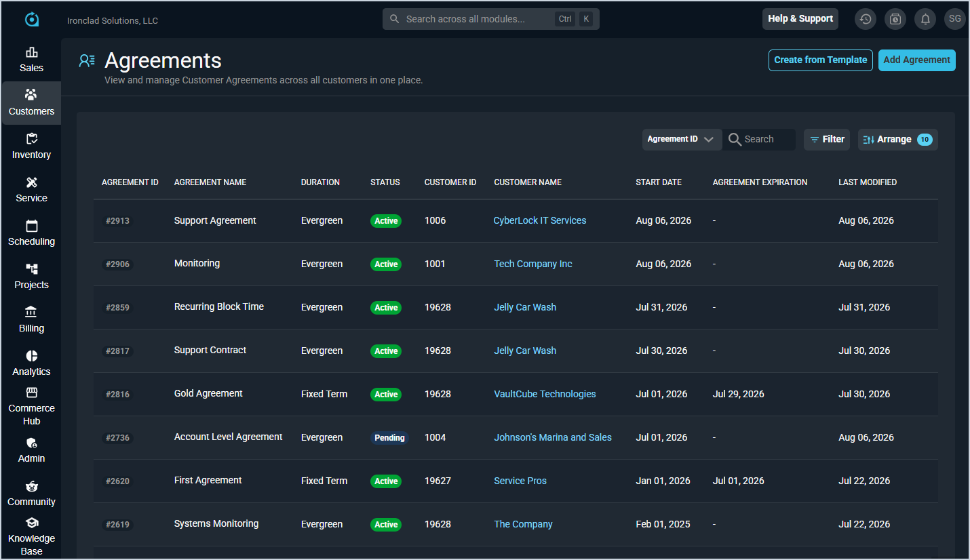Sort by the Agreement Name column header
Viewport: 970px width, 560px height.
210,182
